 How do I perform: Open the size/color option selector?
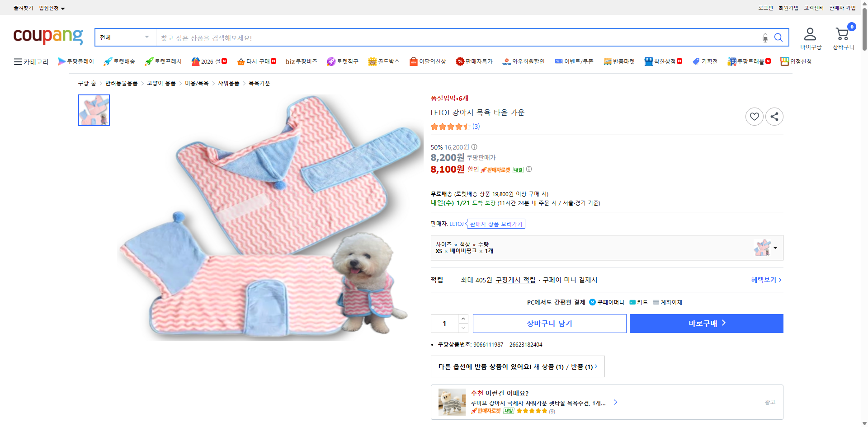pos(607,248)
